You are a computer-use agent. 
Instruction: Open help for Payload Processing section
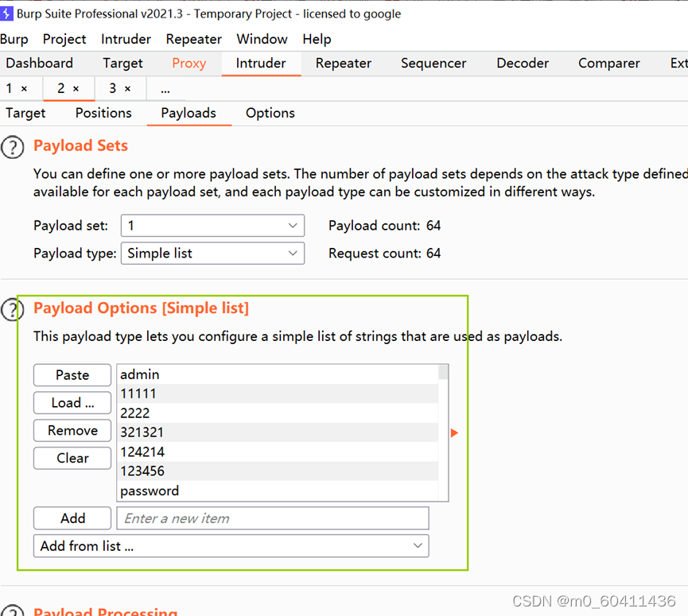coord(12,610)
